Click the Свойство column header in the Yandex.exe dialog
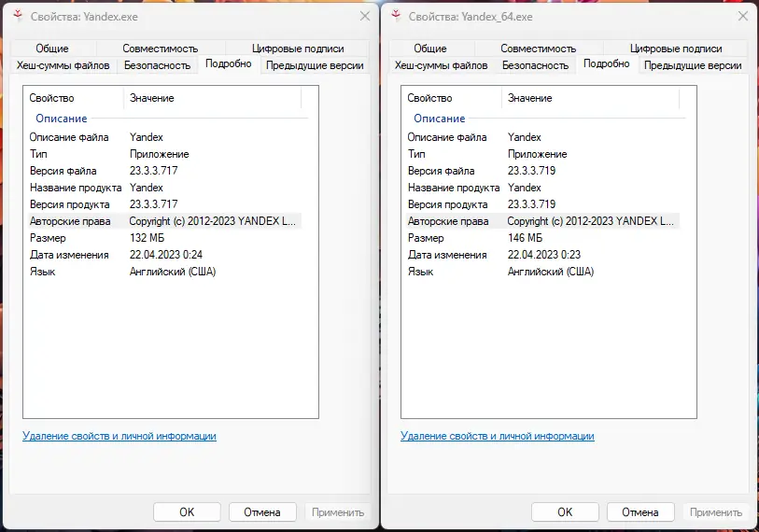 [52, 98]
